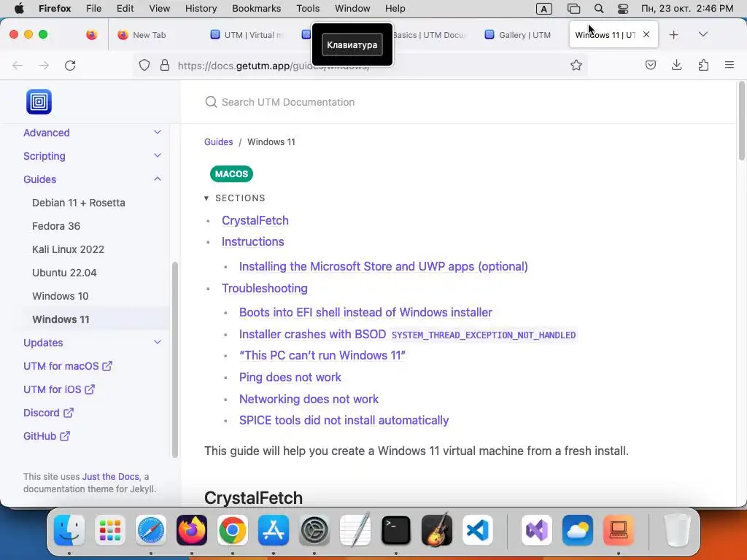Expand the Scripting sidebar section
The width and height of the screenshot is (747, 560).
pyautogui.click(x=158, y=156)
